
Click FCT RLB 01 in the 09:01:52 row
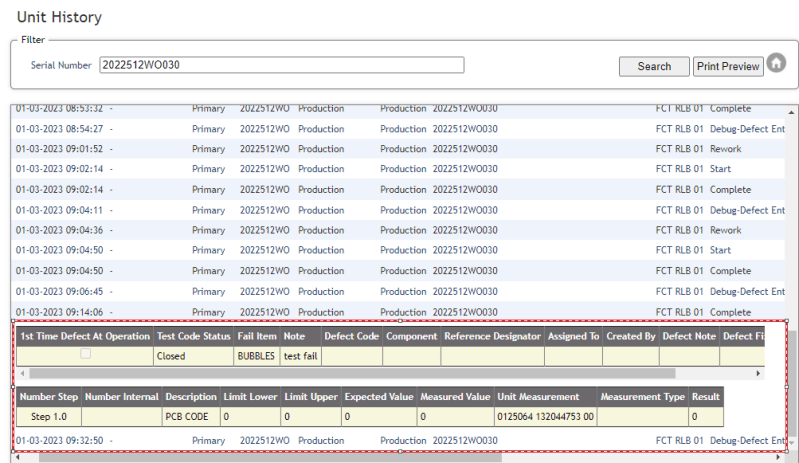point(679,149)
